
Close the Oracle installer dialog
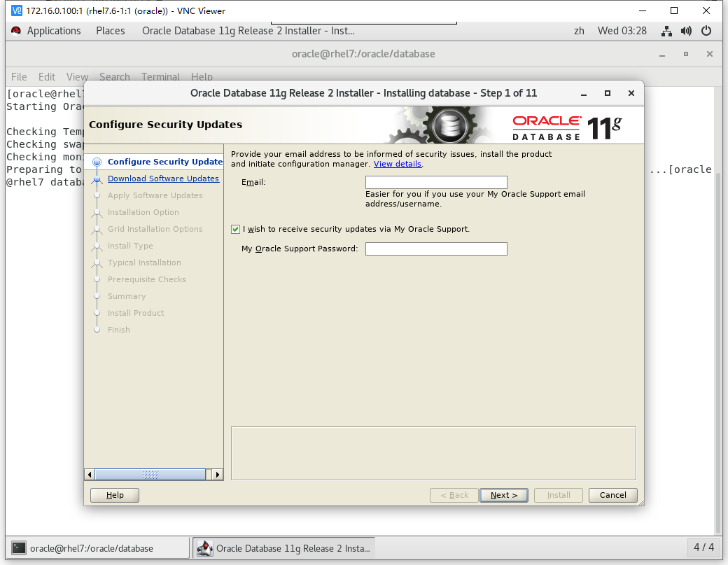(631, 93)
